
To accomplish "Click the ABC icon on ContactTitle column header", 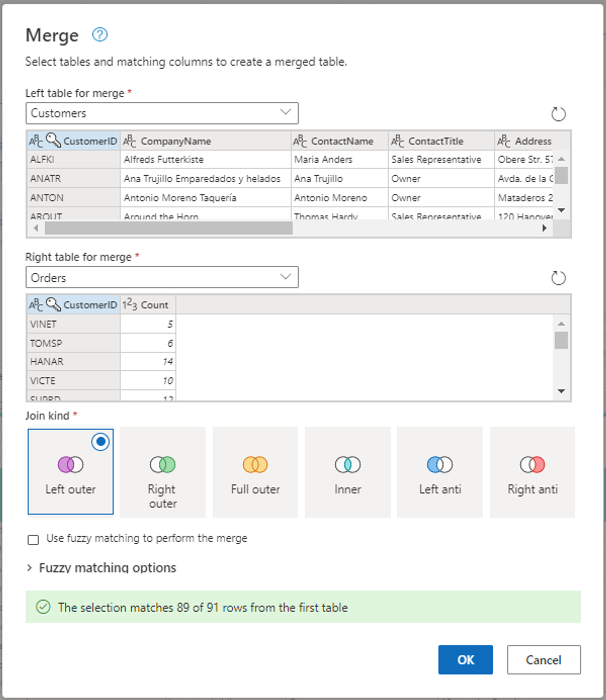I will click(397, 141).
